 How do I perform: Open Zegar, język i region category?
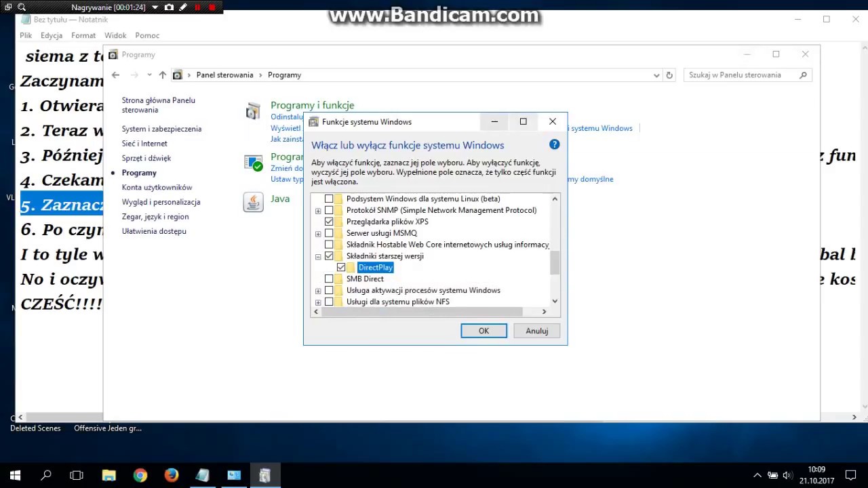coord(155,217)
